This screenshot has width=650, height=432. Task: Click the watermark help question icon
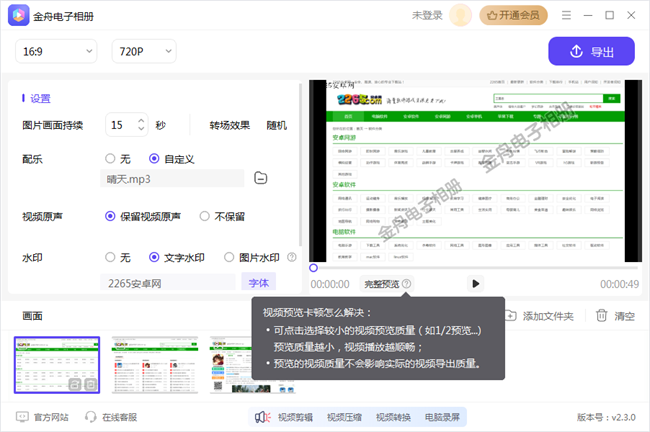(292, 257)
